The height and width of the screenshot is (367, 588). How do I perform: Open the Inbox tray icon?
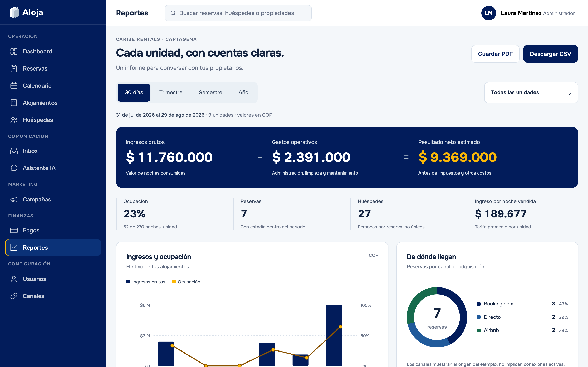point(14,151)
